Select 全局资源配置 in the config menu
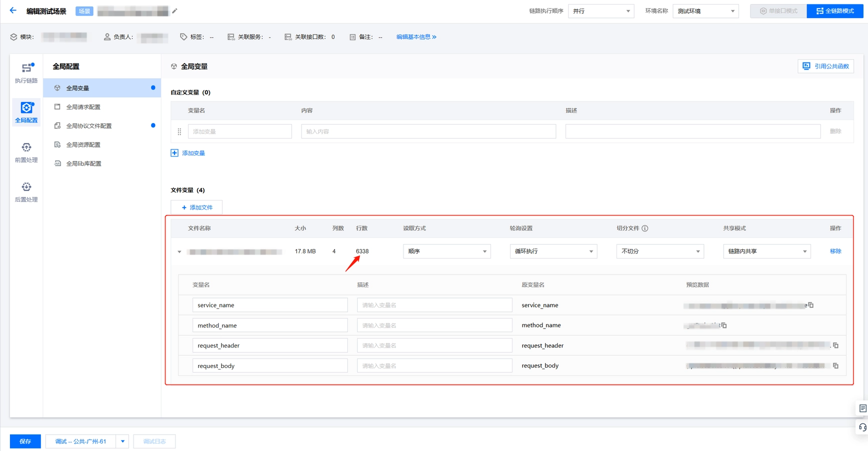The image size is (868, 451). click(x=102, y=145)
